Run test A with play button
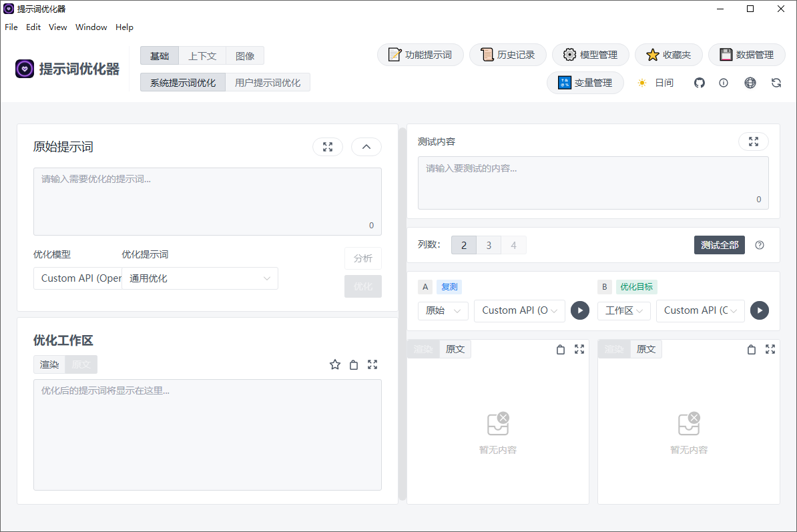The image size is (797, 532). coord(580,310)
